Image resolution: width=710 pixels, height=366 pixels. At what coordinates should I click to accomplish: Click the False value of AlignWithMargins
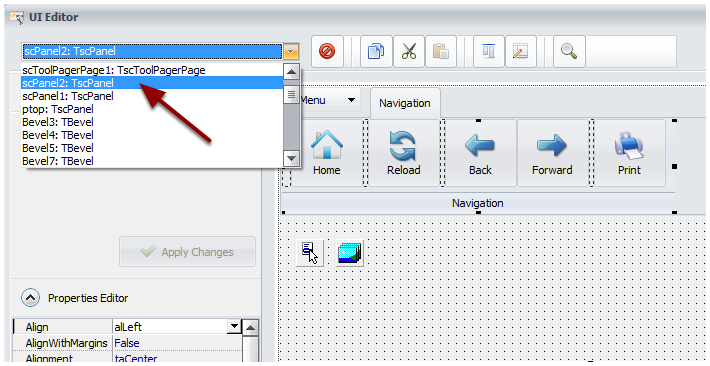(x=127, y=343)
